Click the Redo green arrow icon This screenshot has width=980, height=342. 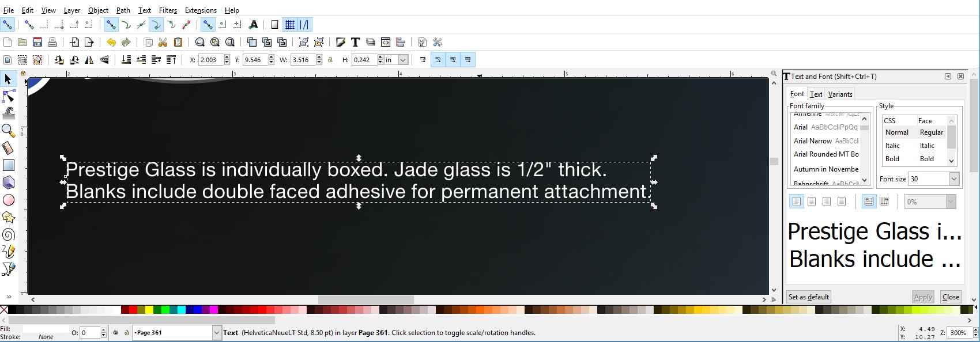click(126, 42)
